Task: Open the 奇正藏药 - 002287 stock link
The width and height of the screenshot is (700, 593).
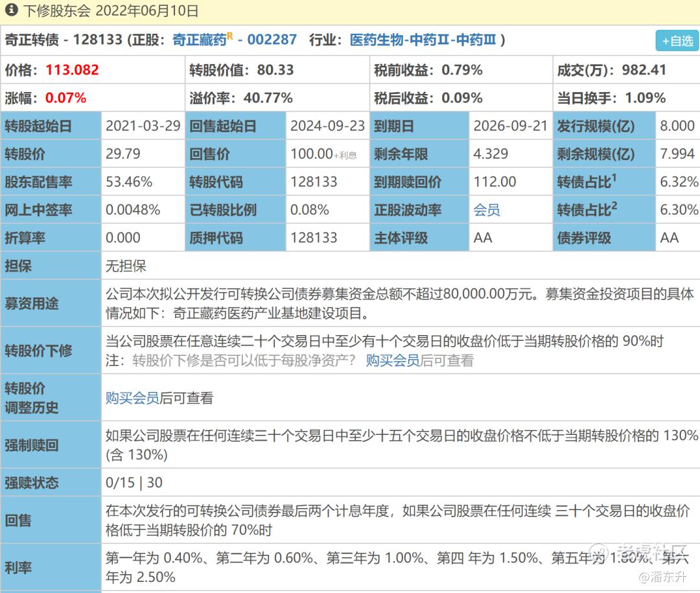Action: click(235, 40)
